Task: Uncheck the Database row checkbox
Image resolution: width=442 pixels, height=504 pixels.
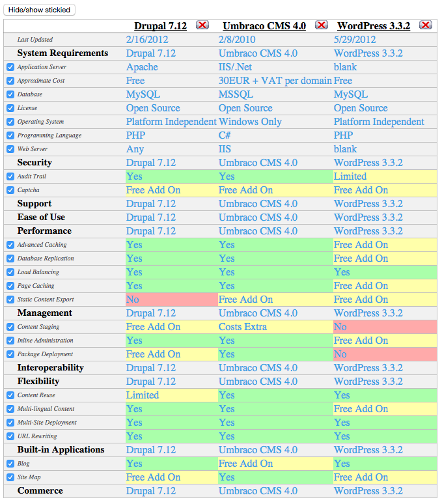Action: 10,94
